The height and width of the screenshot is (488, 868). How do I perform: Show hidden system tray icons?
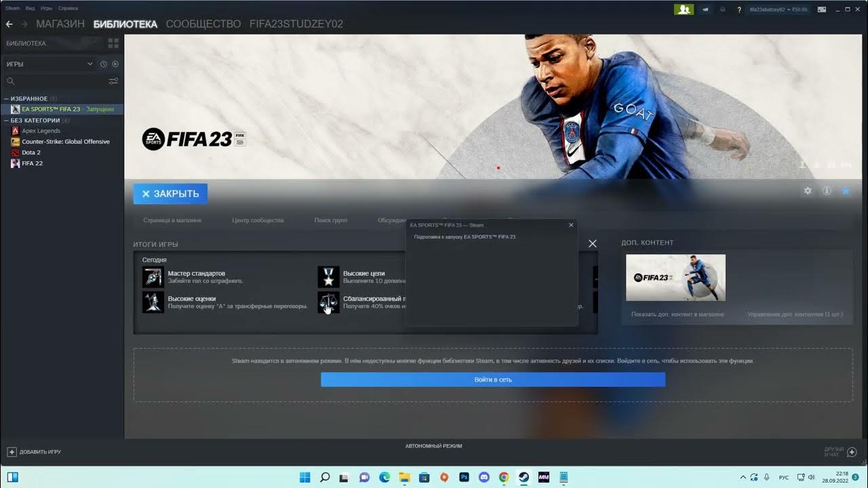(x=743, y=477)
